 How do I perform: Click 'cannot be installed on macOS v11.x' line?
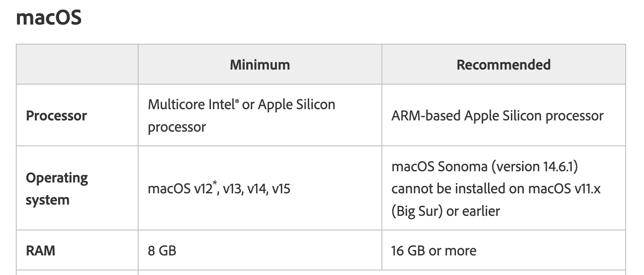point(496,189)
